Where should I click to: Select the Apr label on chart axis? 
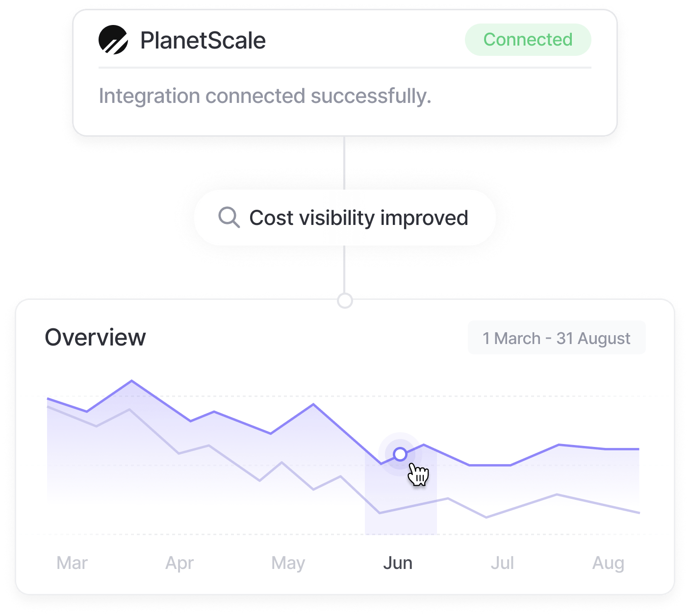[x=179, y=563]
